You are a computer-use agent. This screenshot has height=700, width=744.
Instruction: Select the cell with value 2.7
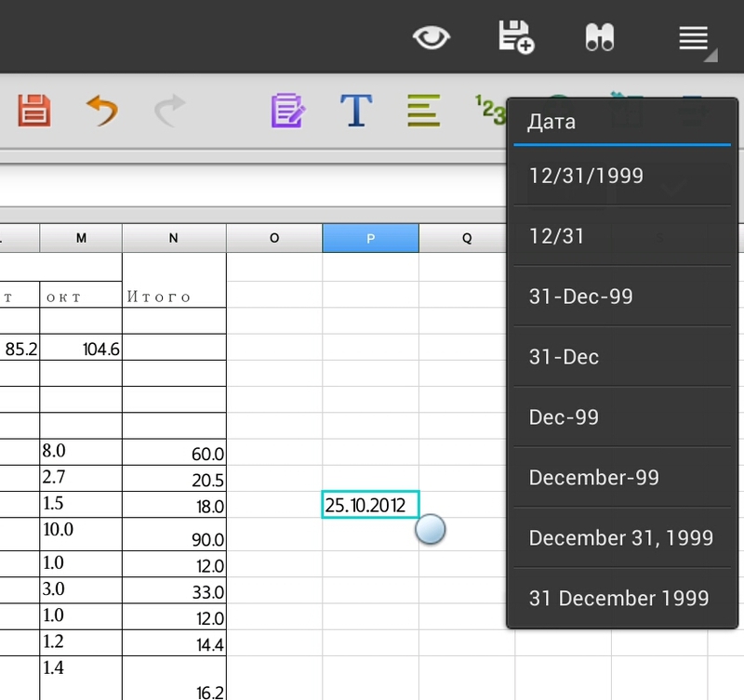tap(81, 478)
